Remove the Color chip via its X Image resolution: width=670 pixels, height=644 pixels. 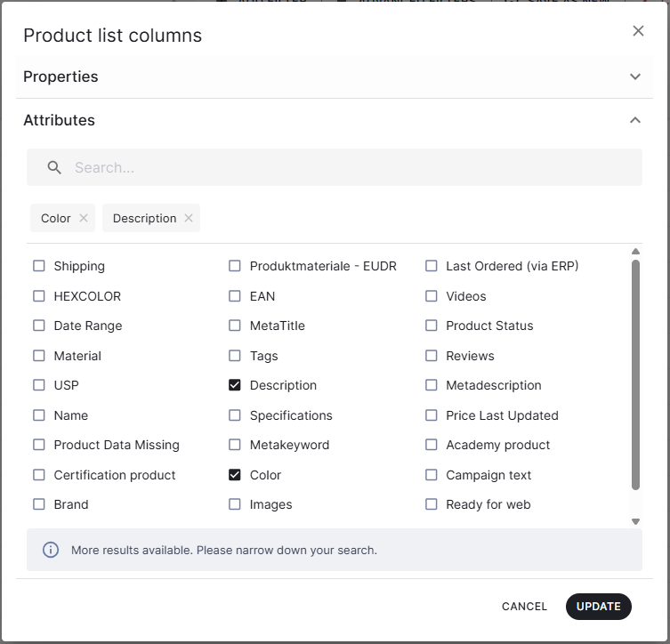[x=84, y=218]
